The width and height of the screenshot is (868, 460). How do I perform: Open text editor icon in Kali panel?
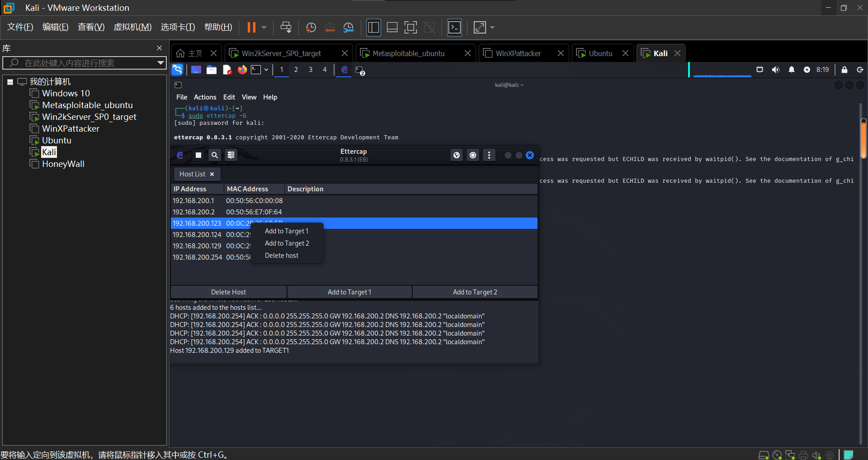(227, 70)
